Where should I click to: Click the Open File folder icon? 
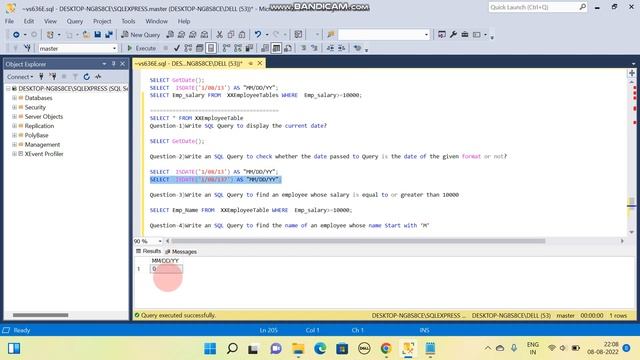pos(86,35)
